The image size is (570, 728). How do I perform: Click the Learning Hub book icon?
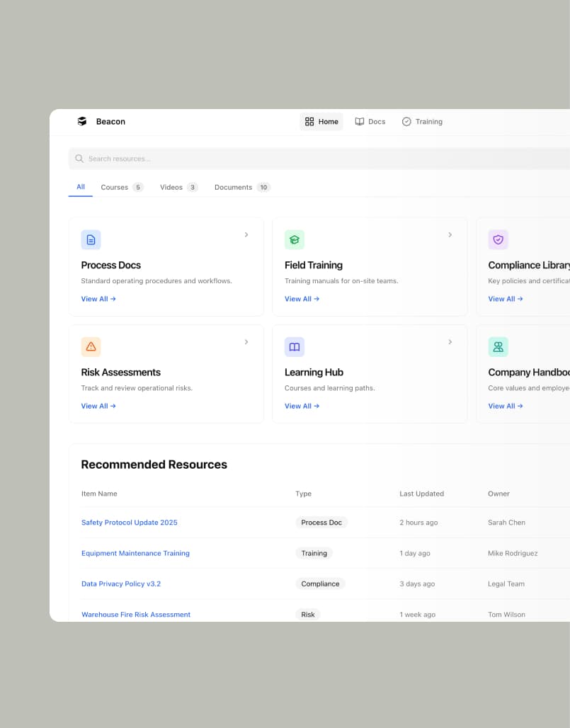pyautogui.click(x=295, y=347)
